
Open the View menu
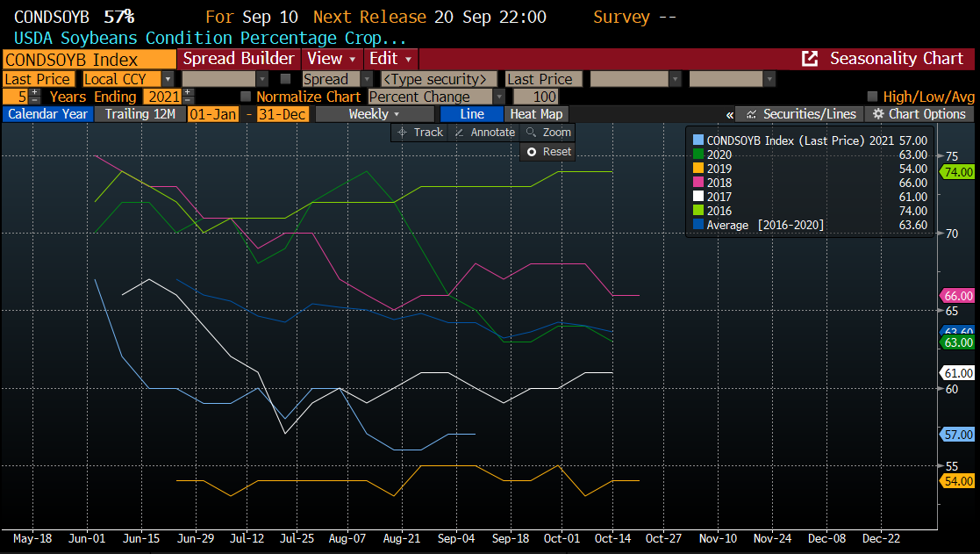pos(331,59)
